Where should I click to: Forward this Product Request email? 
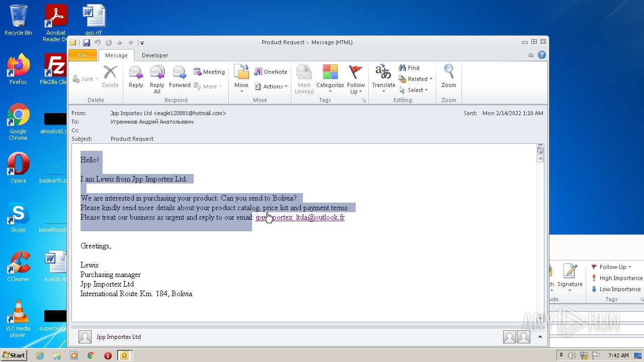180,78
